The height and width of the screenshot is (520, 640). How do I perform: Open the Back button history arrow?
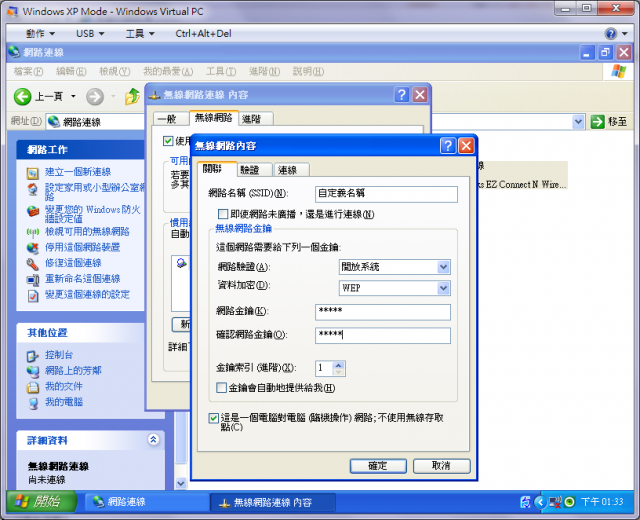point(73,96)
